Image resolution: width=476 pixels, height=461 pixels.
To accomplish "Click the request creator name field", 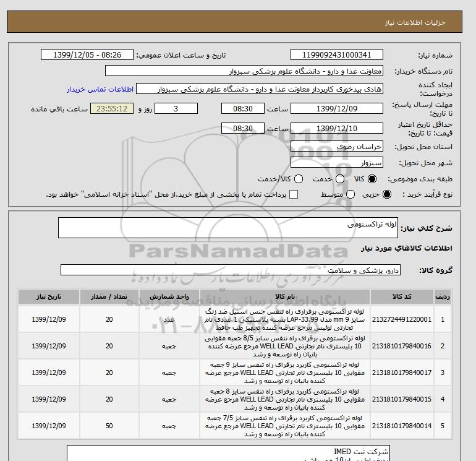I will click(x=260, y=89).
